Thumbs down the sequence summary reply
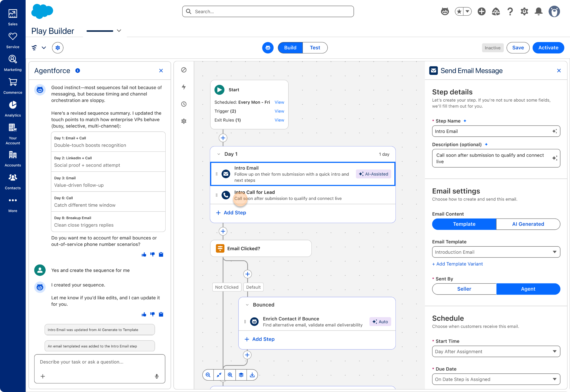The width and height of the screenshot is (570, 392). (x=153, y=254)
